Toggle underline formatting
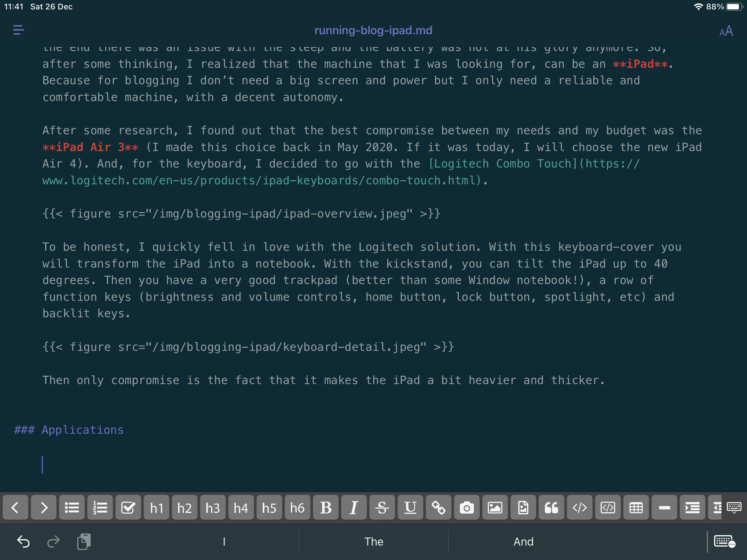Screen dimensions: 747x560 pos(410,507)
